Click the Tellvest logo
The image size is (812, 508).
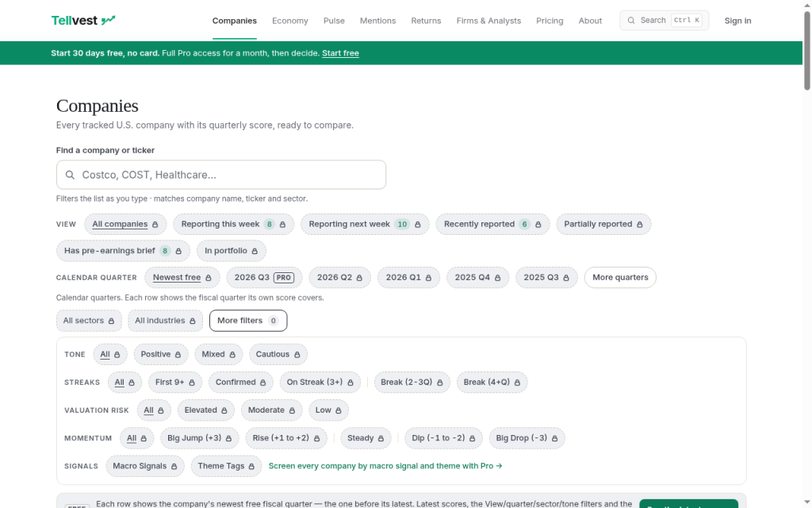click(x=82, y=20)
